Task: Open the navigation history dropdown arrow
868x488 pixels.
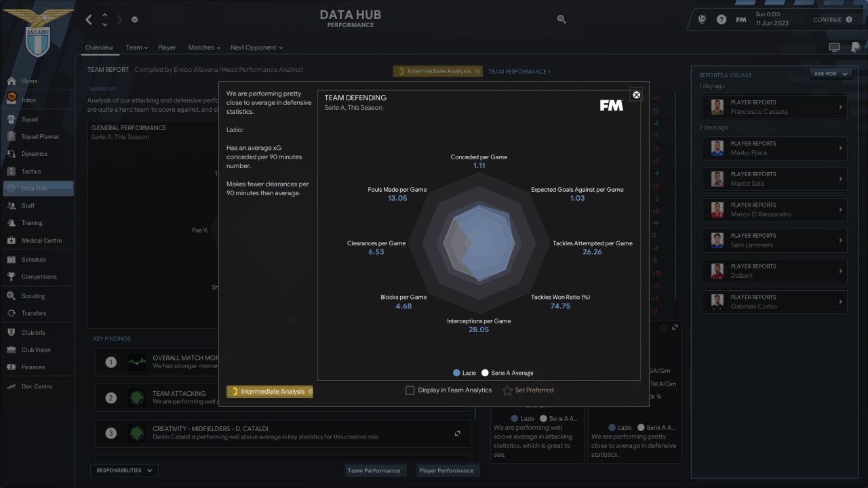Action: [x=134, y=20]
